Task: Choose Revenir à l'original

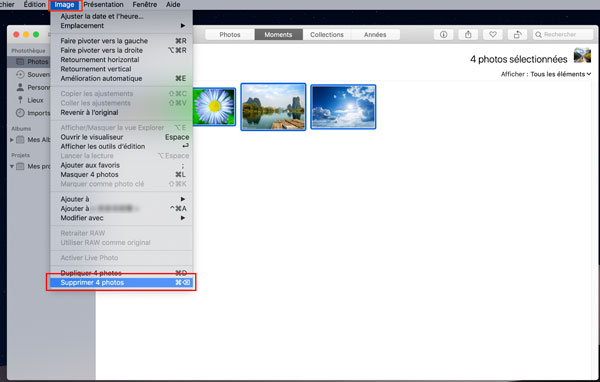Action: point(121,112)
